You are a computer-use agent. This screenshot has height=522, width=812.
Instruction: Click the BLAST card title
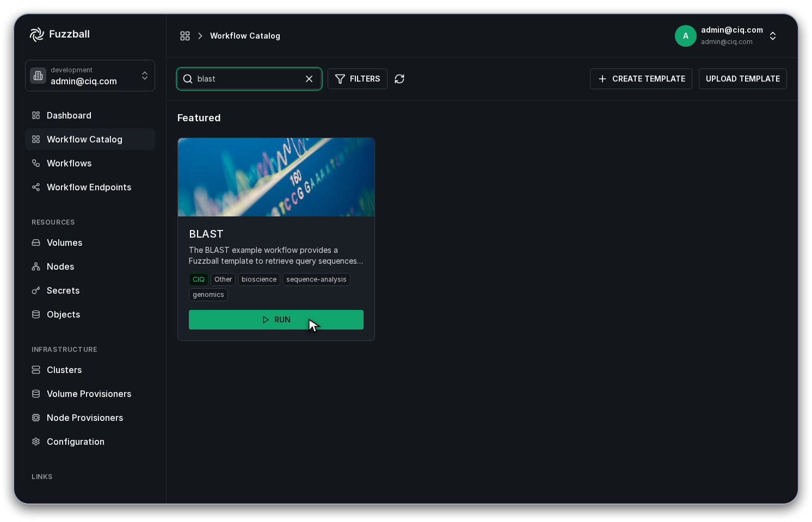pyautogui.click(x=206, y=234)
